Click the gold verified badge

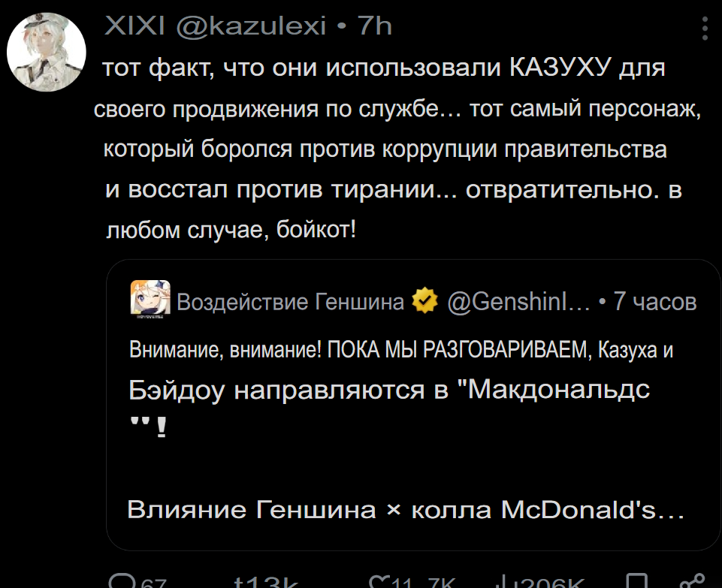(425, 301)
